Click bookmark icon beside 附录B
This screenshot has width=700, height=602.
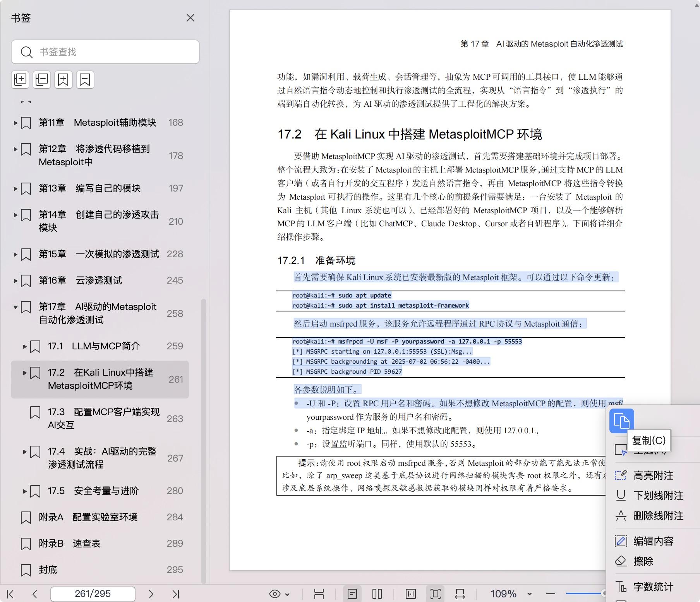tap(26, 544)
